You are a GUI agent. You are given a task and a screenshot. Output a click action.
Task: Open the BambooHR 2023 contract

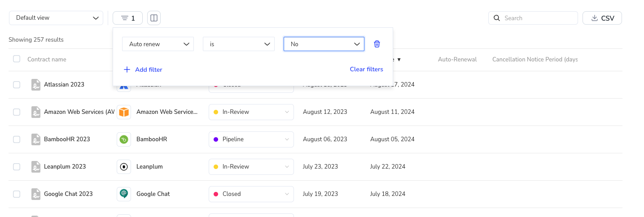pyautogui.click(x=67, y=139)
